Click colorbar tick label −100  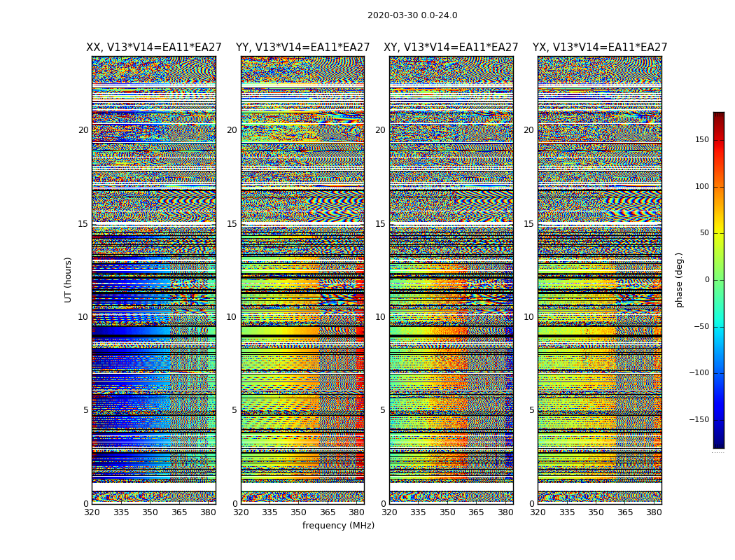coord(699,373)
